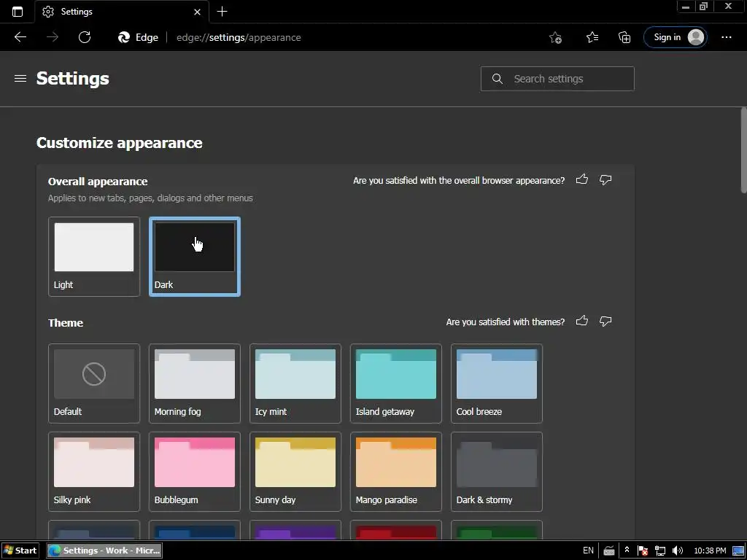The width and height of the screenshot is (747, 560).
Task: Click the Edge site identity icon
Action: pos(138,37)
